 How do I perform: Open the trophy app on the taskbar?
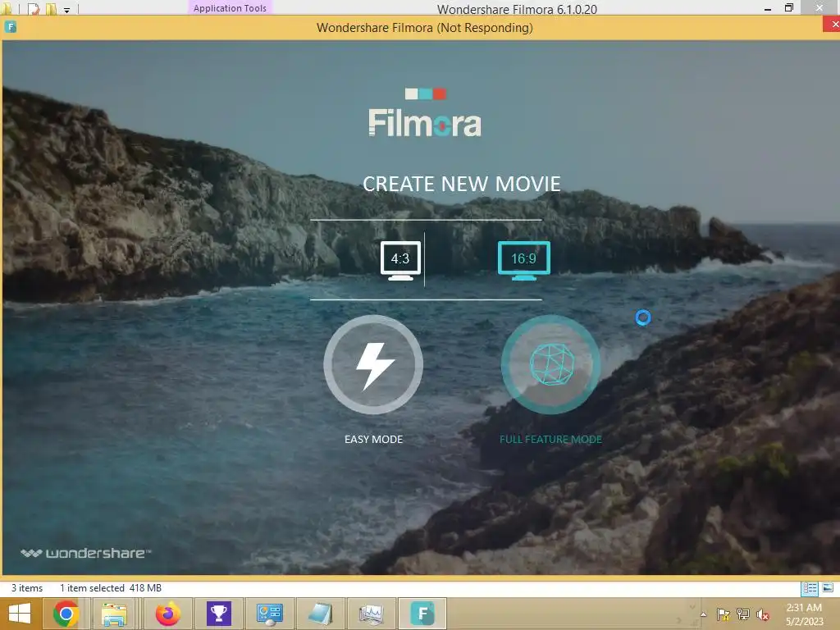218,614
